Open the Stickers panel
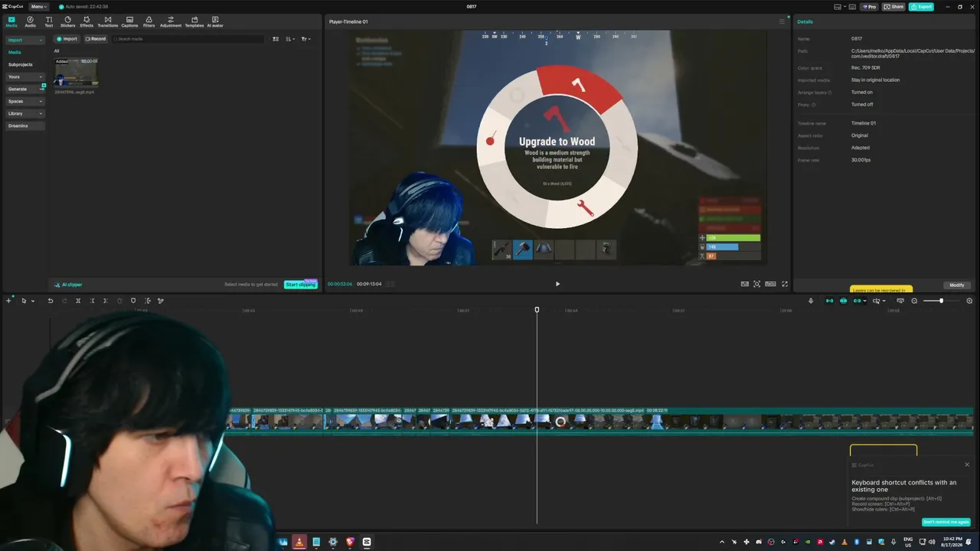Image resolution: width=980 pixels, height=551 pixels. (x=67, y=21)
